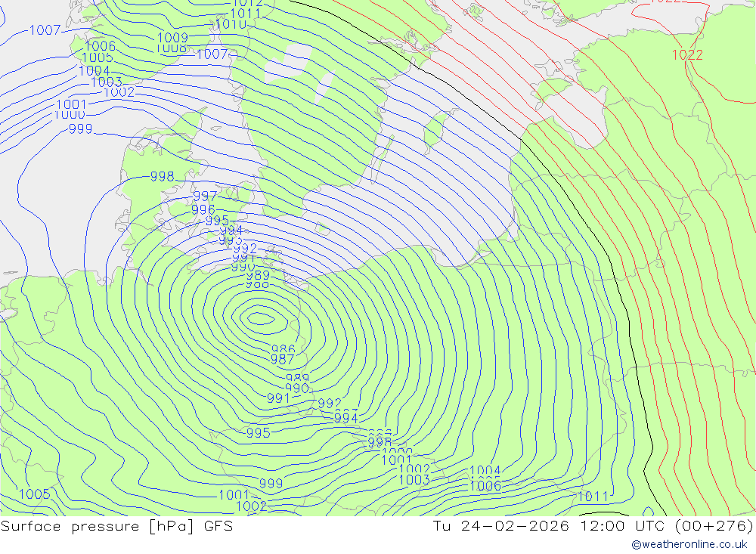This screenshot has height=554, width=756.
Task: Click the "997" isobar label
Action: pos(205,197)
